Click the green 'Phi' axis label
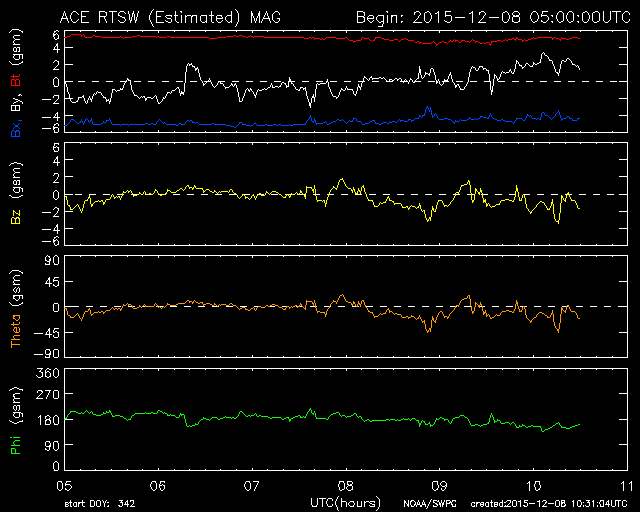This screenshot has width=640, height=512. pyautogui.click(x=16, y=444)
